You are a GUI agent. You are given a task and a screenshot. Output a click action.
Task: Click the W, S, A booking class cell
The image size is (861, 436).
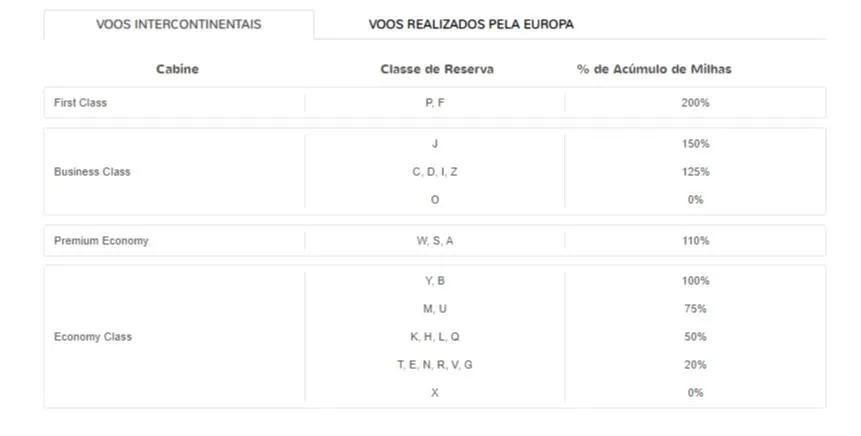435,241
